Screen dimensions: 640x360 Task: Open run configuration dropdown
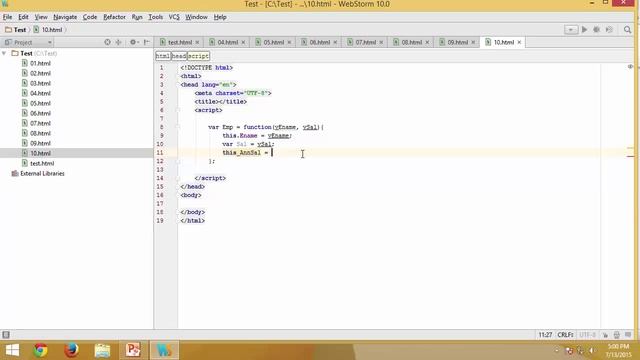pos(571,30)
